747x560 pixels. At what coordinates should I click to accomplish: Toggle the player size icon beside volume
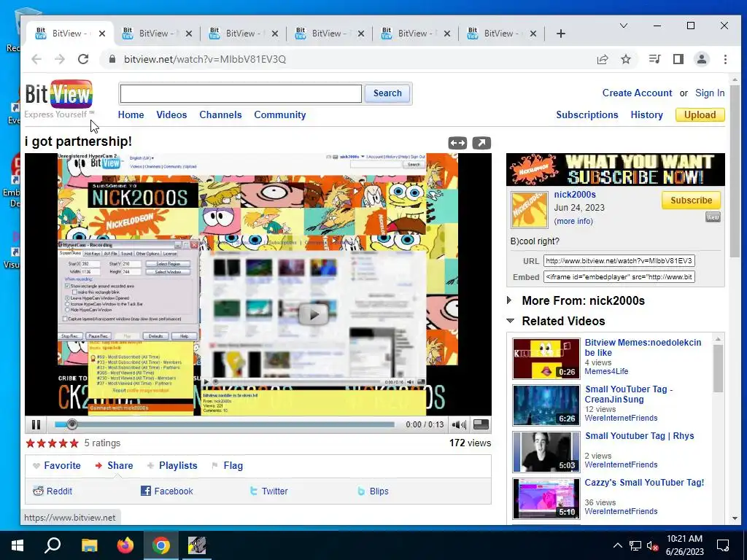click(481, 424)
